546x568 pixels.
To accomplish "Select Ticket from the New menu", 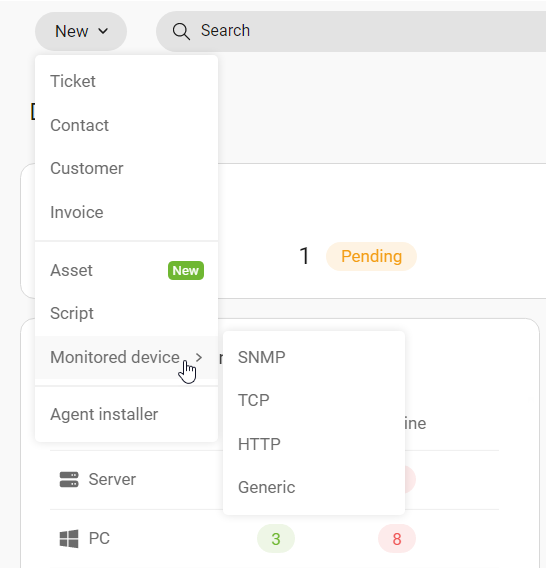I will 126,81.
